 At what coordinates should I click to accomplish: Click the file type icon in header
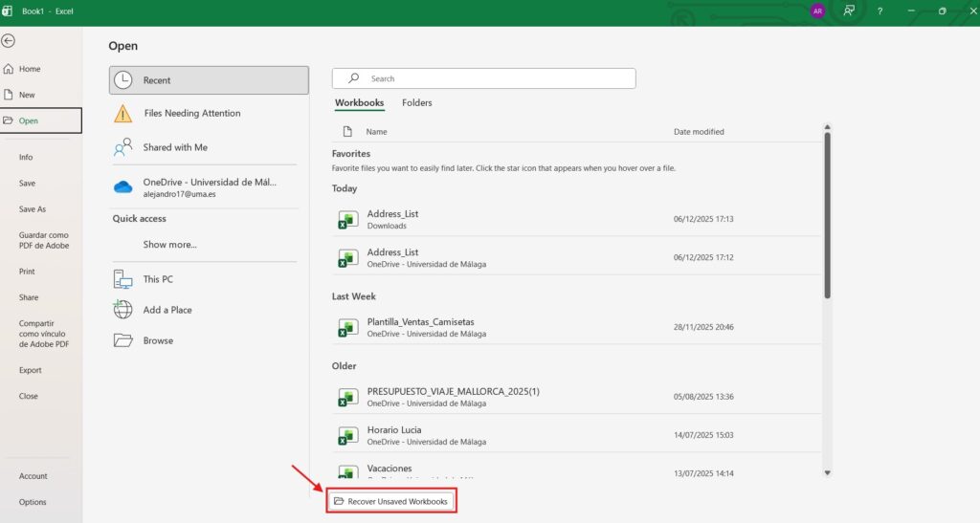[x=347, y=132]
